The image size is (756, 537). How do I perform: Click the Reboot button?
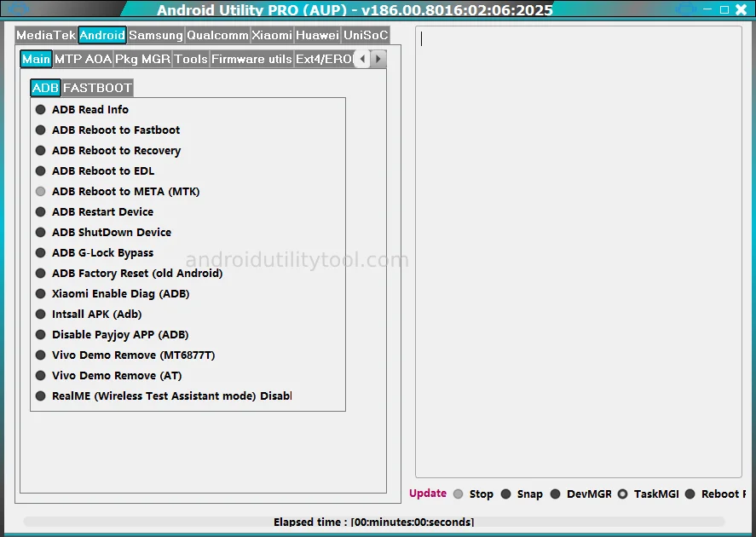[715, 494]
